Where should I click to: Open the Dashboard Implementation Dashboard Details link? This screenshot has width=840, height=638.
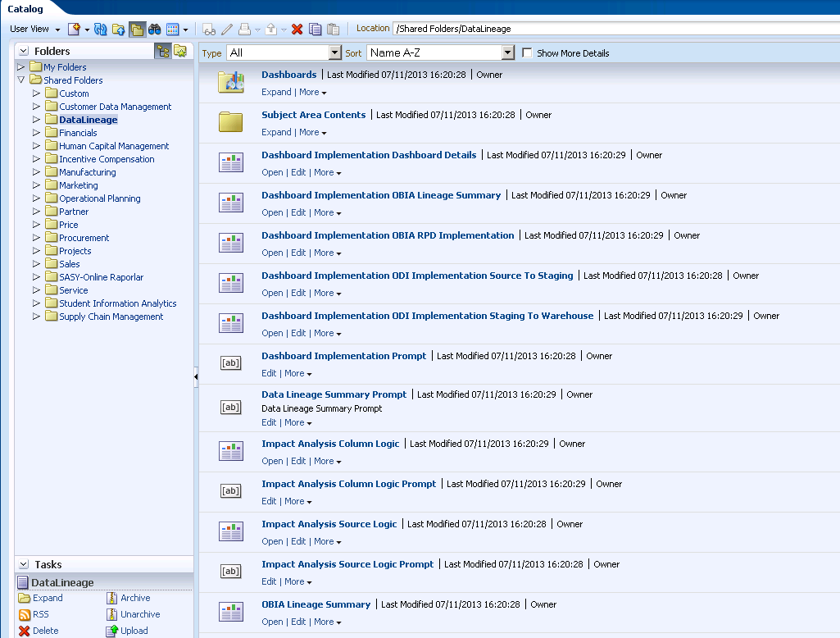pyautogui.click(x=368, y=154)
